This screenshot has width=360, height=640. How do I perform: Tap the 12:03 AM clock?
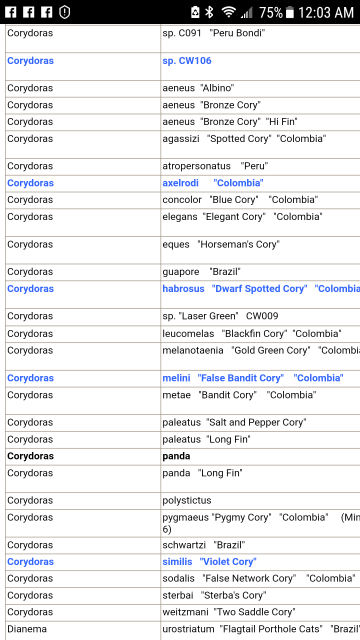326,13
